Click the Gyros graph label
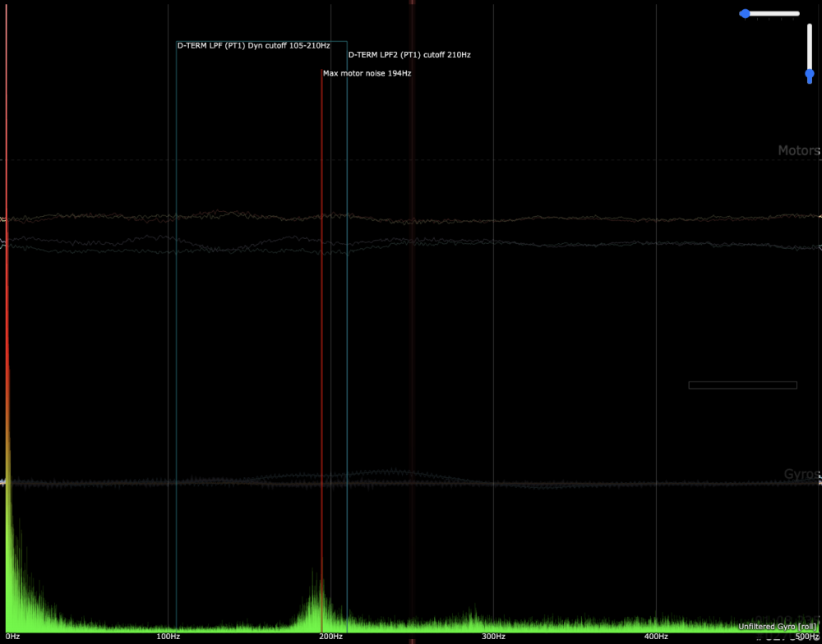Viewport: 822px width, 644px height. (x=801, y=476)
